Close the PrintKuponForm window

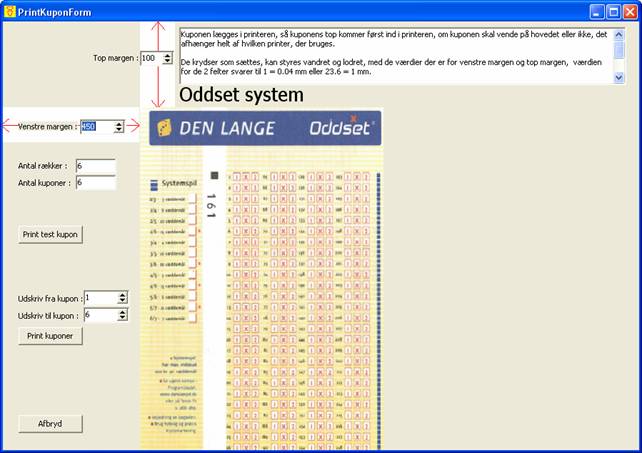click(x=630, y=12)
